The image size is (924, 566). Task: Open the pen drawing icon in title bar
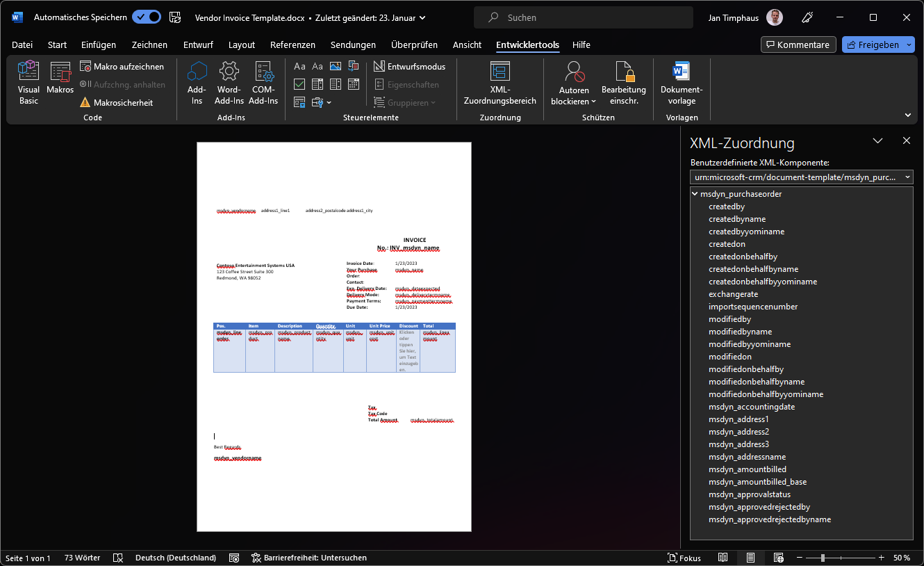[x=807, y=17]
